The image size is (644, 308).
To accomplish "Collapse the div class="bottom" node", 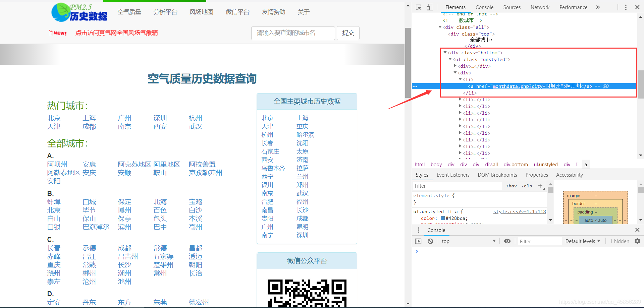I will [445, 53].
